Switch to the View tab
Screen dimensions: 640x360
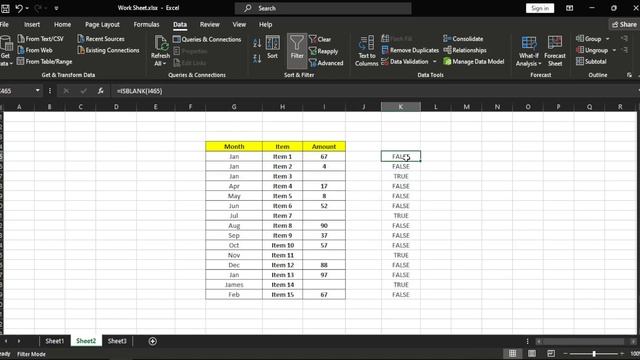(x=239, y=24)
